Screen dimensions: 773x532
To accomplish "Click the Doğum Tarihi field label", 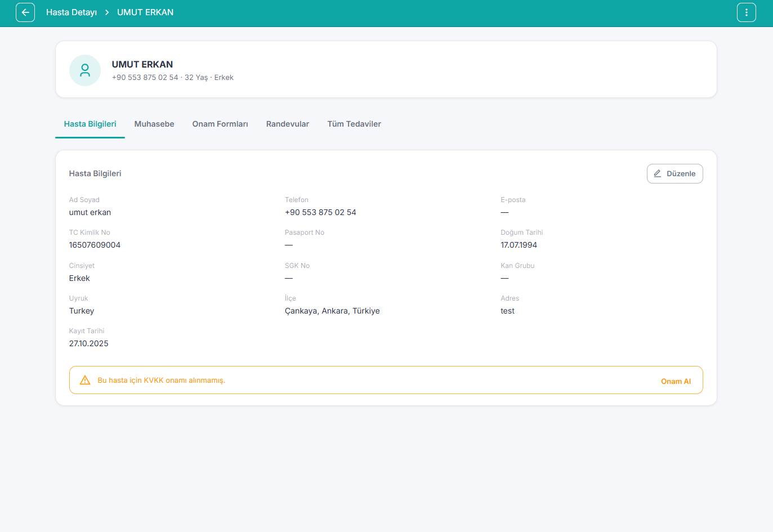I will [x=522, y=233].
